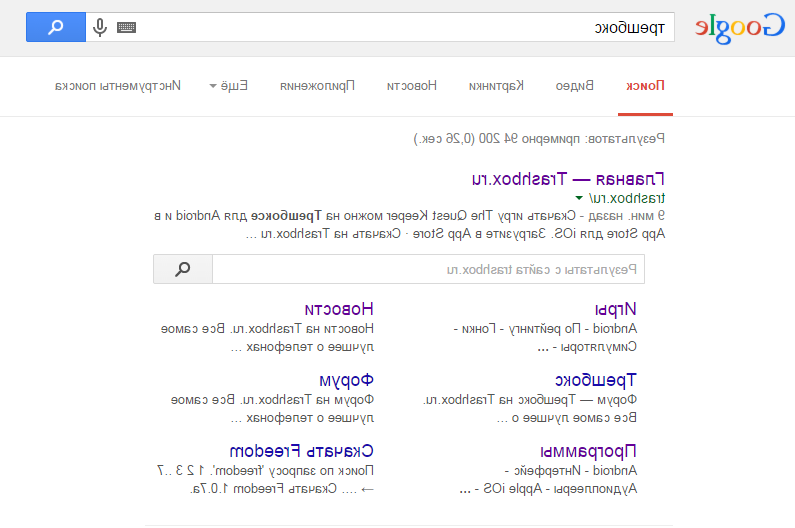Click the green trashbox.ru/ URL text
The image size is (795, 528).
[x=627, y=198]
